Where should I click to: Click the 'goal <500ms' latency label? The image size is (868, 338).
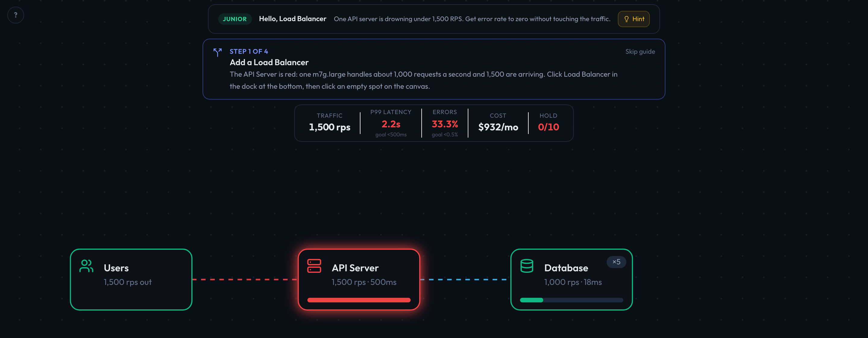pyautogui.click(x=391, y=135)
